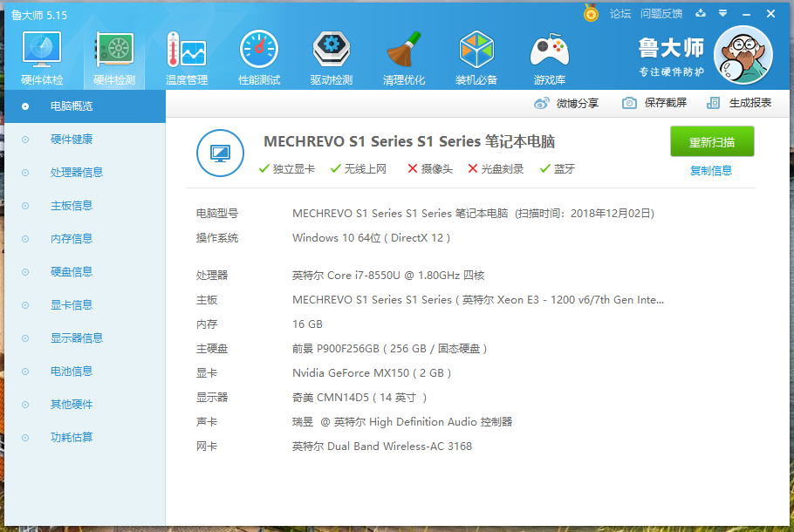The image size is (794, 532).
Task: Select 电脑概览 in sidebar
Action: pyautogui.click(x=86, y=106)
